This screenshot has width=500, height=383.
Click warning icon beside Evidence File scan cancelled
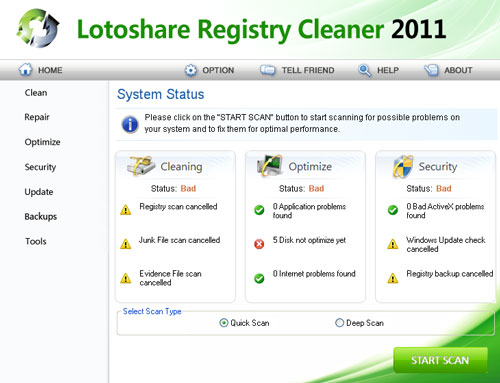(126, 278)
